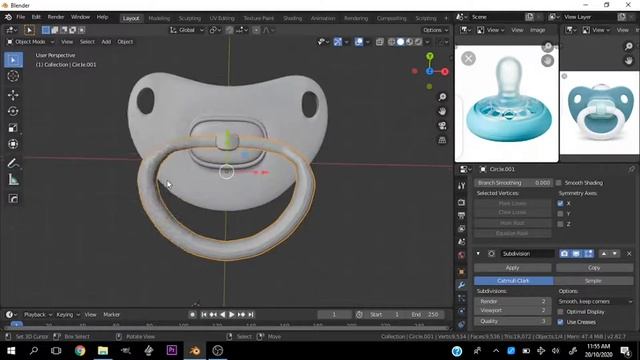Screen dimensions: 640x360
Task: Disable the Use Creases checkbox
Action: pyautogui.click(x=560, y=322)
